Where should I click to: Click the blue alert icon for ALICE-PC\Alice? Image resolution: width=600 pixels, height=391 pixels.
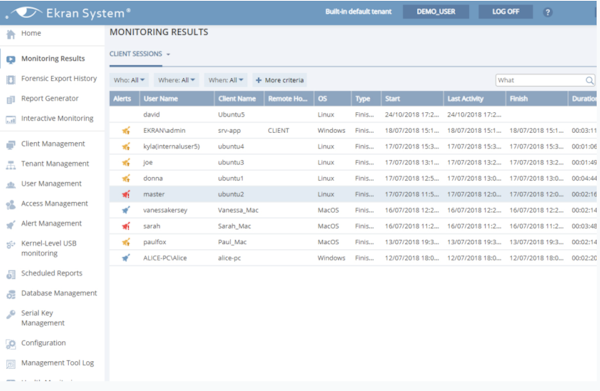[126, 258]
